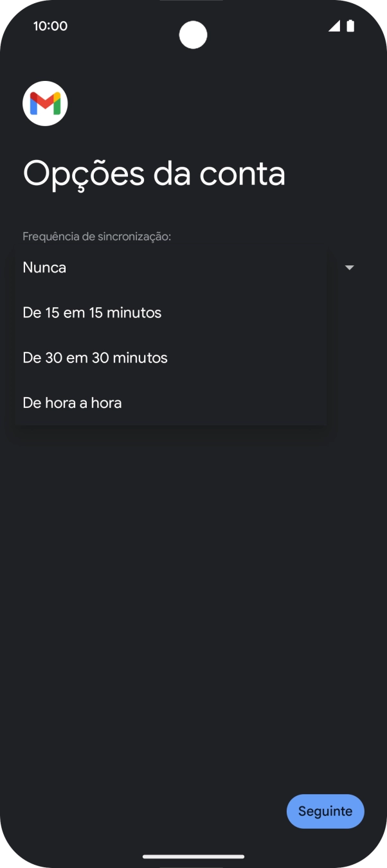Tap the battery status icon
Viewport: 387px width, 868px height.
350,26
